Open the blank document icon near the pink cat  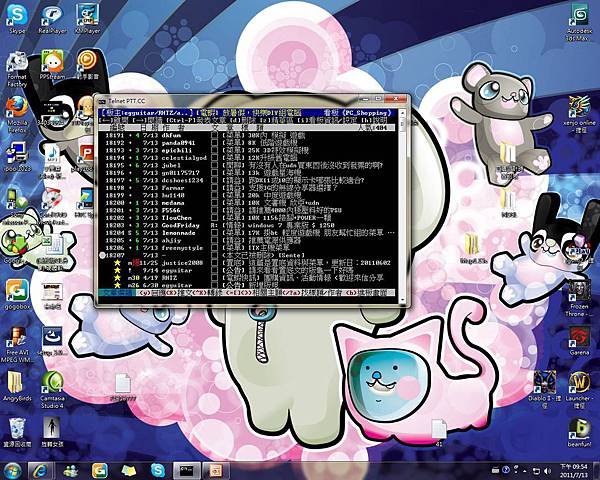(439, 433)
